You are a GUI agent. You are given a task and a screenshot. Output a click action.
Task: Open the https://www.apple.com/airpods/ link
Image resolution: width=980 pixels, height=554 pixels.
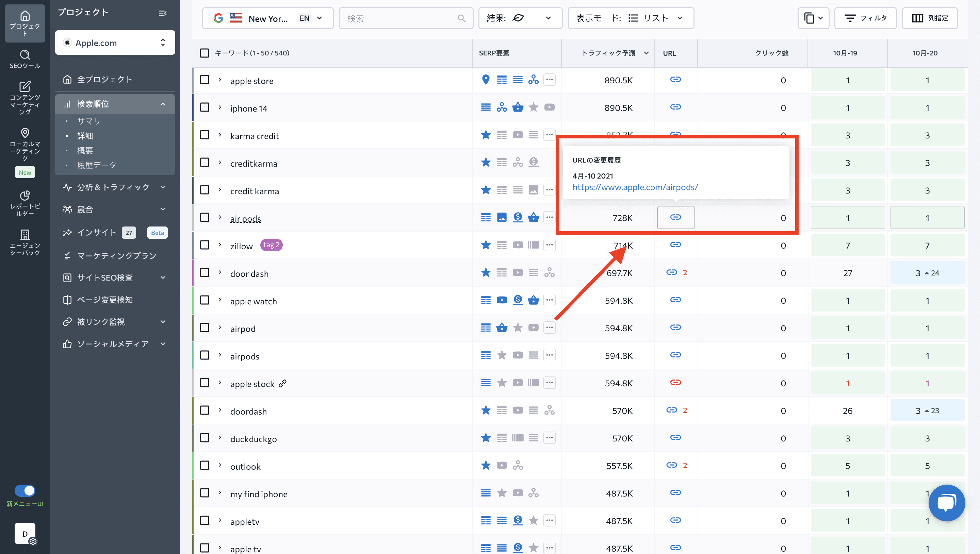click(635, 187)
